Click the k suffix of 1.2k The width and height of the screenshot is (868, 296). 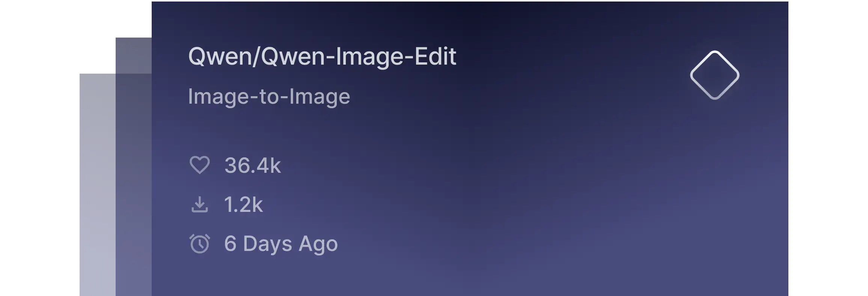(x=257, y=204)
